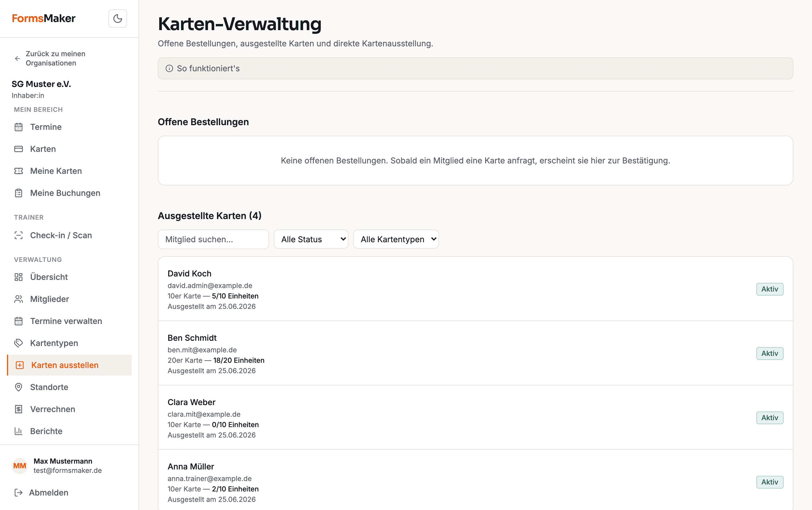Open the Alle Kartentypen dropdown

click(396, 239)
